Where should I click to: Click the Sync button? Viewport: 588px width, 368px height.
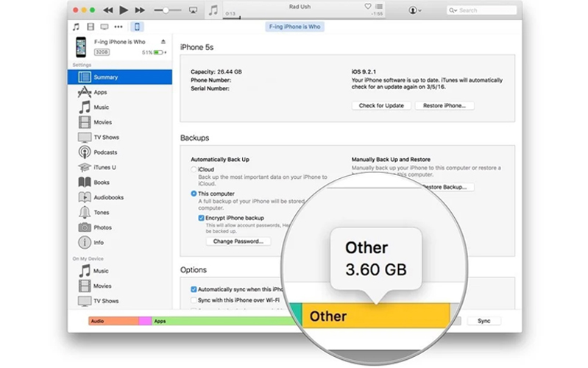coord(483,321)
